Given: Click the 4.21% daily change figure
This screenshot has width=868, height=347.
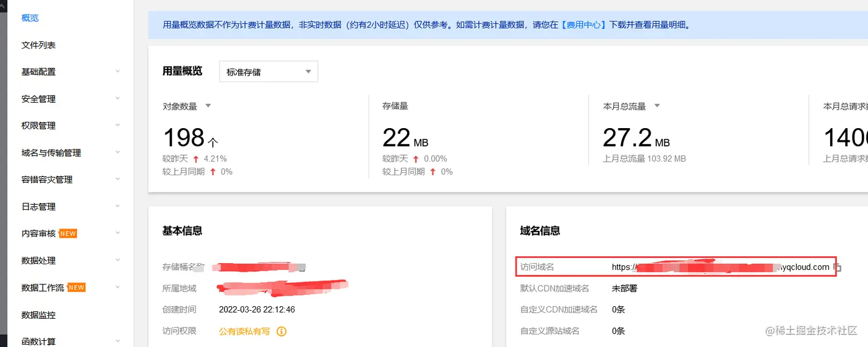Looking at the screenshot, I should [x=215, y=159].
